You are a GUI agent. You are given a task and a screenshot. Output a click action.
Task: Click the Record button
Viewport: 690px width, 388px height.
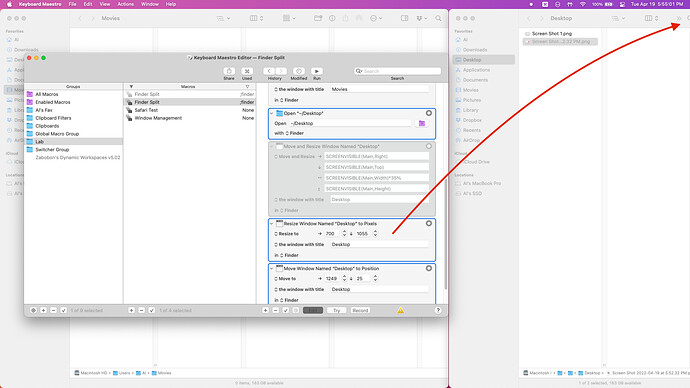(360, 311)
